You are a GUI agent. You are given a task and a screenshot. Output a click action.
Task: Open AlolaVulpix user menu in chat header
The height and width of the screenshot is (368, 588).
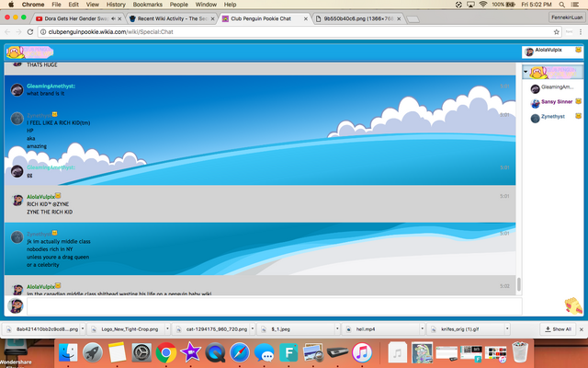(x=553, y=52)
